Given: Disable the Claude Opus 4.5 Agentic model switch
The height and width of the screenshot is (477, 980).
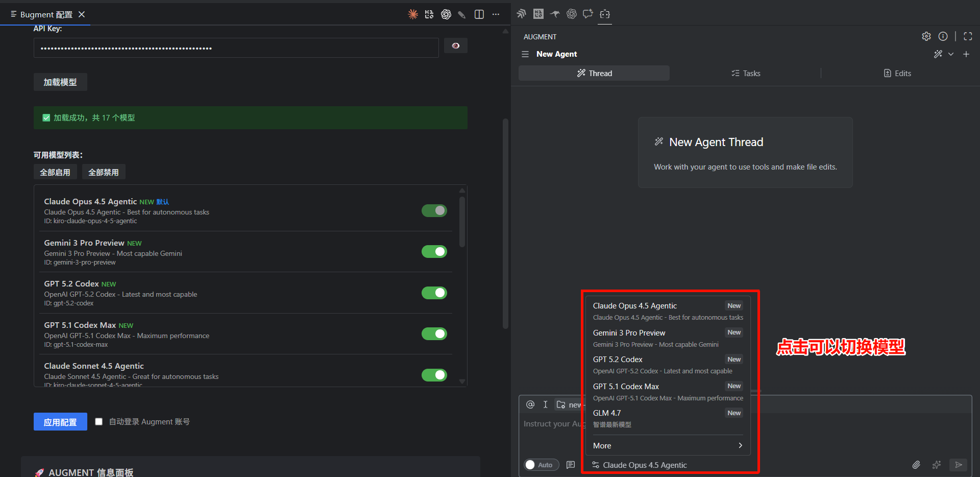Looking at the screenshot, I should 434,210.
